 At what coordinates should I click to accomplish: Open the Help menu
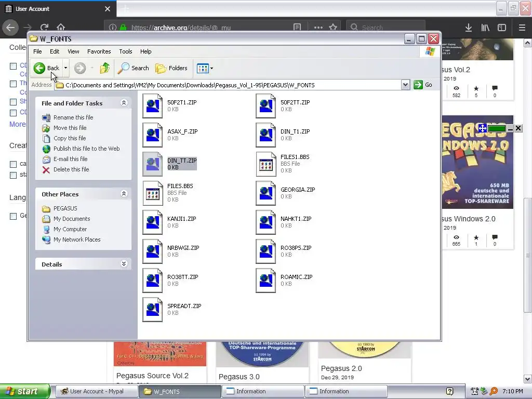(145, 51)
